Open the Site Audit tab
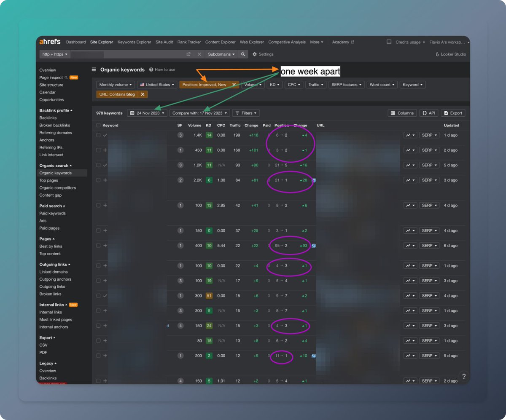Viewport: 506px width, 420px height. (164, 42)
